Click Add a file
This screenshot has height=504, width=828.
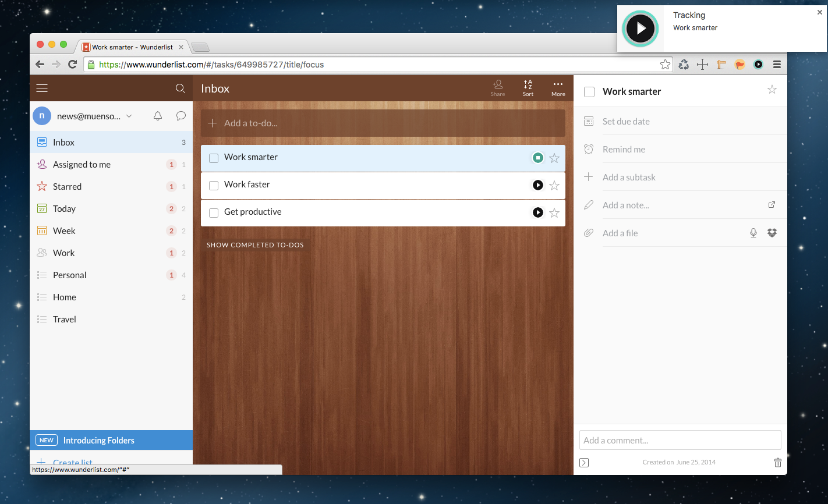pyautogui.click(x=620, y=233)
